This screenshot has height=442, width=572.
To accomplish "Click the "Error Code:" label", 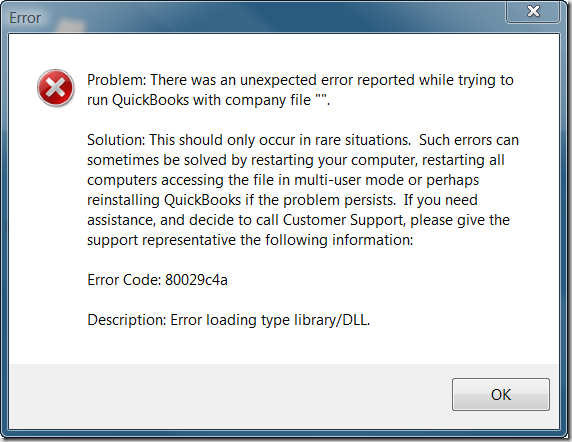I will click(124, 280).
